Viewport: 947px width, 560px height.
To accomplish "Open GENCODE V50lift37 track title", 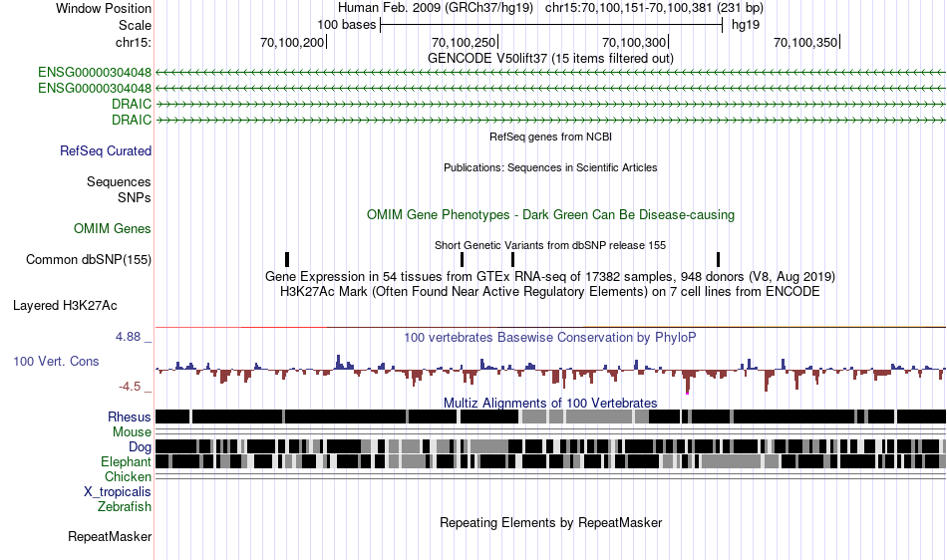I will (550, 58).
